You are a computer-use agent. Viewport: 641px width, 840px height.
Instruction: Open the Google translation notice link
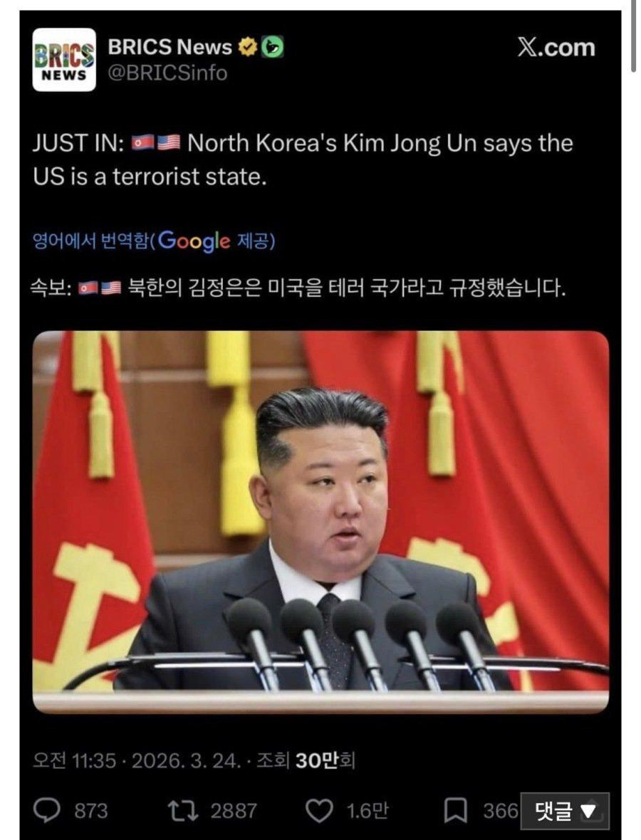[x=154, y=241]
